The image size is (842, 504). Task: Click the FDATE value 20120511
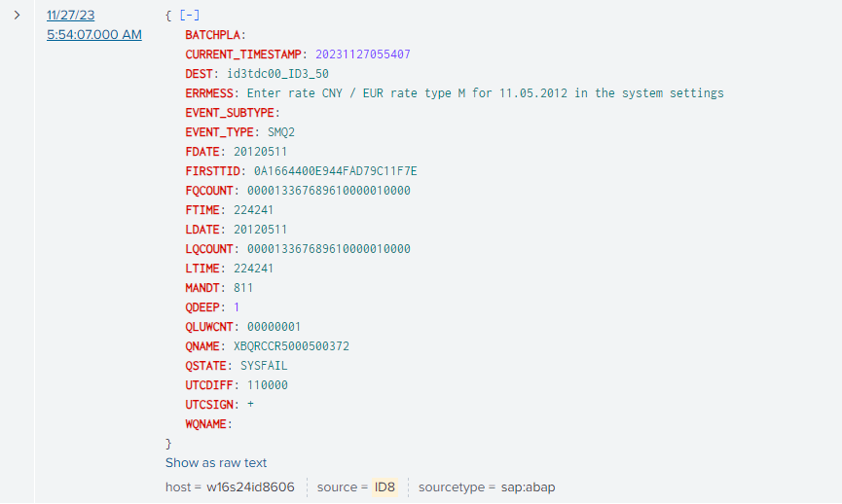point(260,152)
